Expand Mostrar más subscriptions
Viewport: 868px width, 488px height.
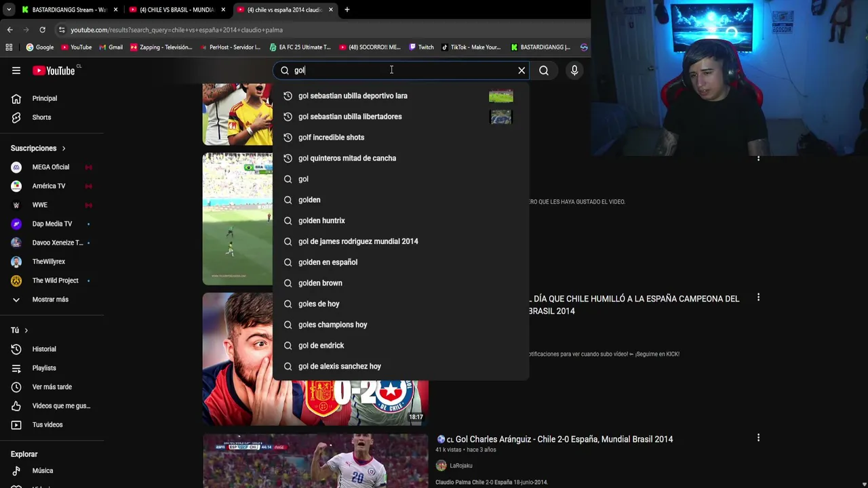pos(52,300)
